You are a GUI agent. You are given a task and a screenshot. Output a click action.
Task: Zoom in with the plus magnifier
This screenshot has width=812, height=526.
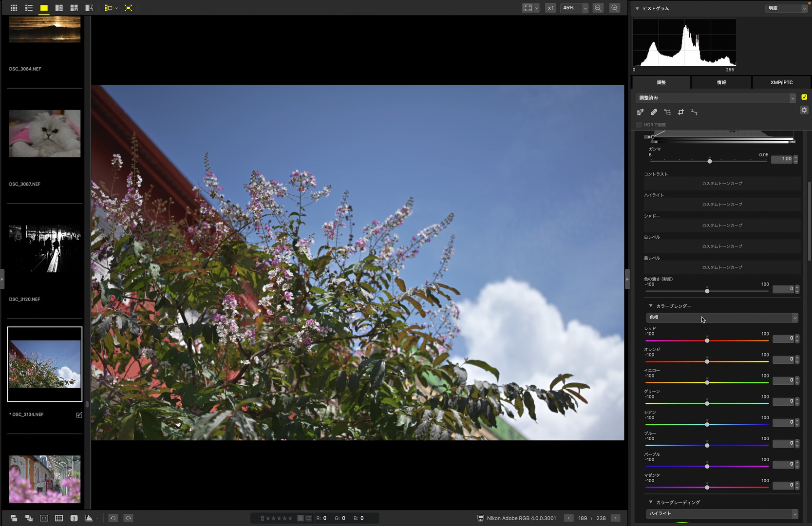[x=615, y=8]
